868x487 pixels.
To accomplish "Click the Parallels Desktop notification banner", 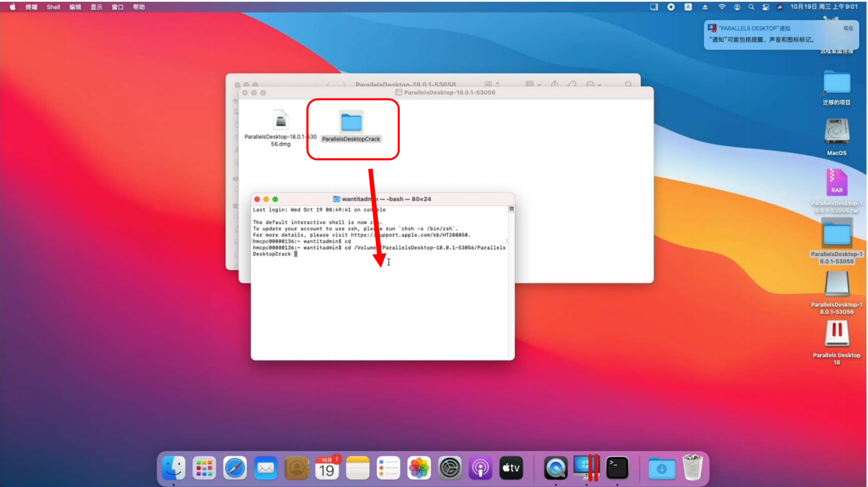I will click(781, 34).
